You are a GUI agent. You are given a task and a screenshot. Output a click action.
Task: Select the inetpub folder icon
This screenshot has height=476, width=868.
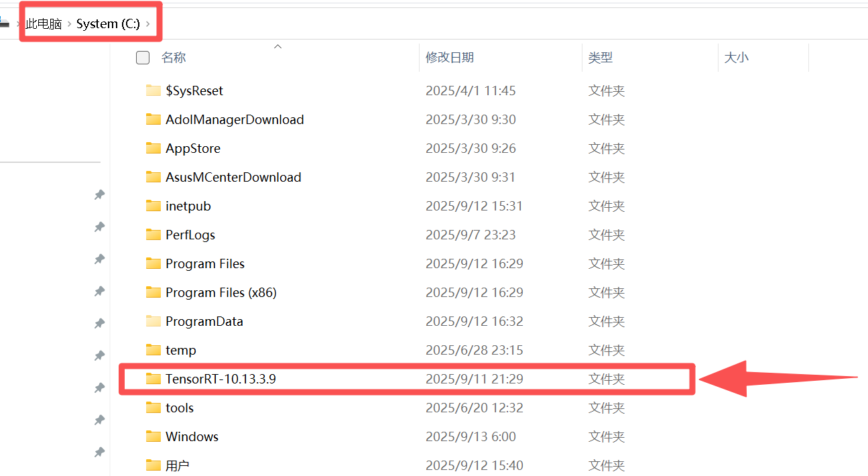[x=153, y=206]
